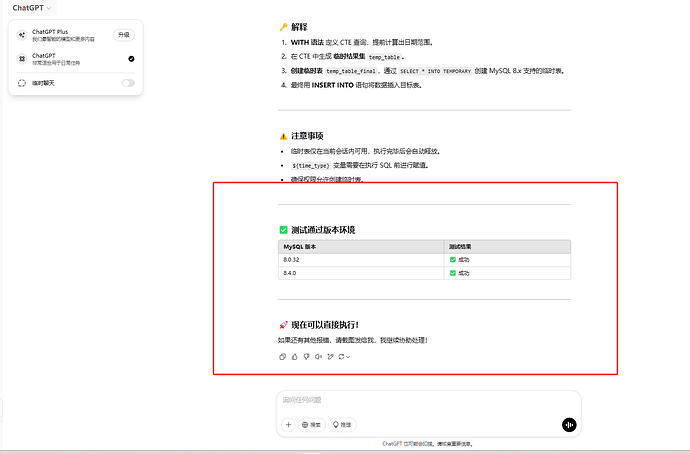Open the ChatGPT model selector dropdown
This screenshot has height=454, width=690.
click(32, 8)
